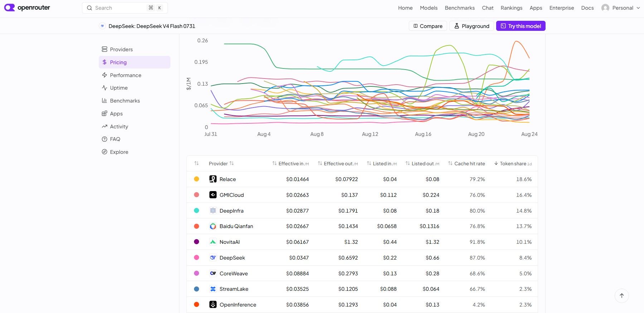
Task: Click the scroll-to-top arrow button
Action: pyautogui.click(x=622, y=296)
